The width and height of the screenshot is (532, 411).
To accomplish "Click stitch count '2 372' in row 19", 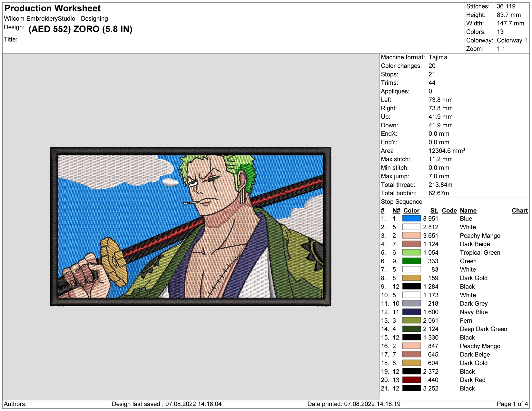I will 430,371.
